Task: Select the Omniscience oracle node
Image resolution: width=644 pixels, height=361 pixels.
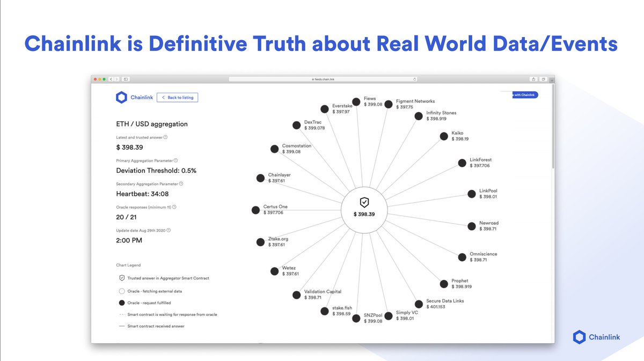Action: (462, 257)
